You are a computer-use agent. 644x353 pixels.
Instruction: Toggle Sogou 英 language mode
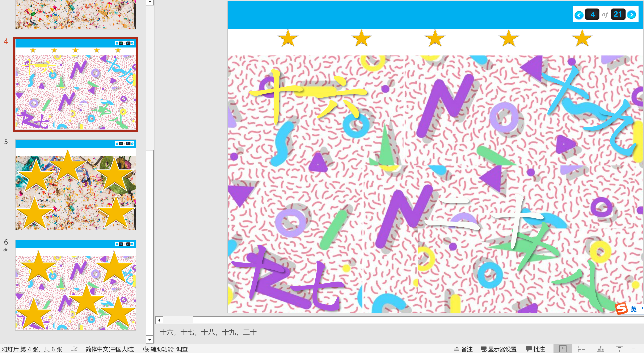pyautogui.click(x=633, y=309)
